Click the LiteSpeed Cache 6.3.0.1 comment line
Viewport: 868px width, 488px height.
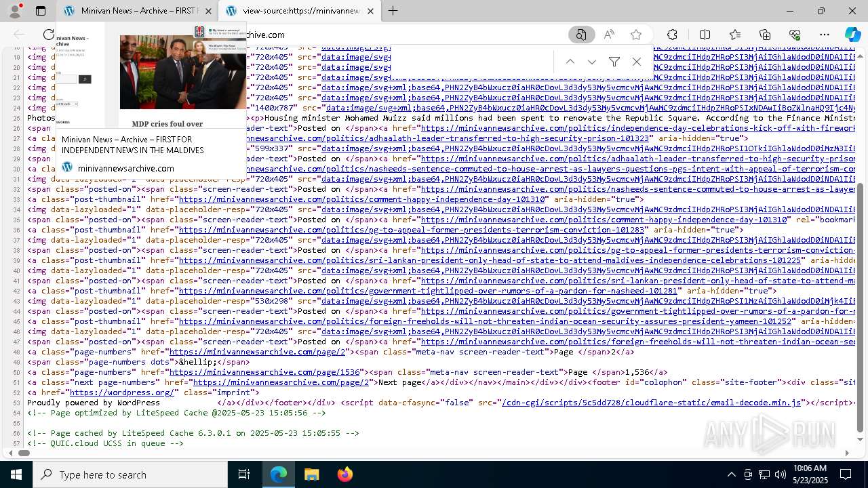193,433
